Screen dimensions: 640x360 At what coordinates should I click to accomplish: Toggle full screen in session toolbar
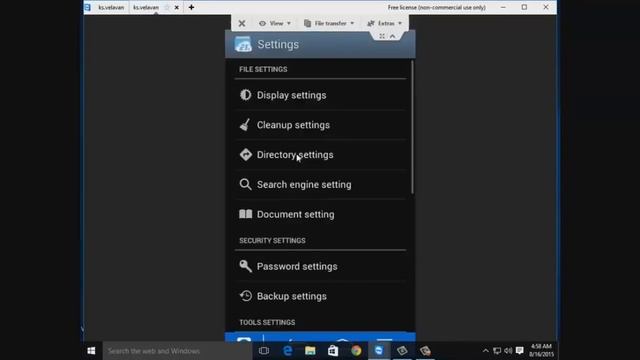click(x=382, y=36)
